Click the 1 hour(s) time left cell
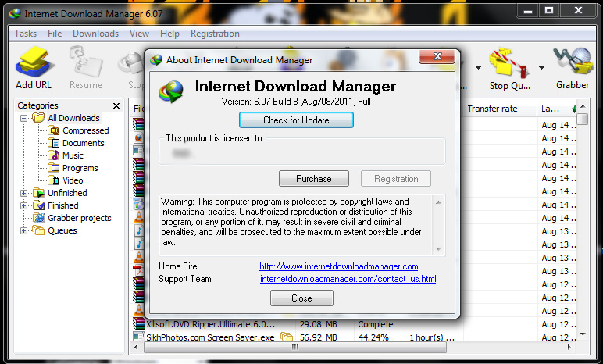Image resolution: width=603 pixels, height=364 pixels. pos(432,337)
